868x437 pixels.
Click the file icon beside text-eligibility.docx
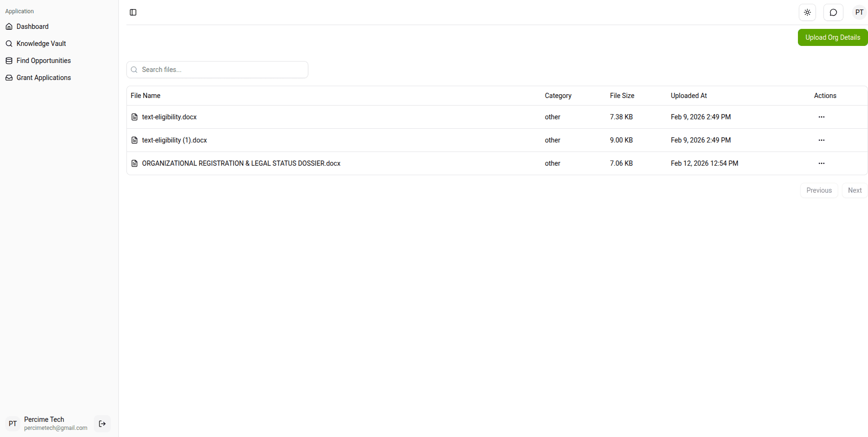[x=134, y=117]
